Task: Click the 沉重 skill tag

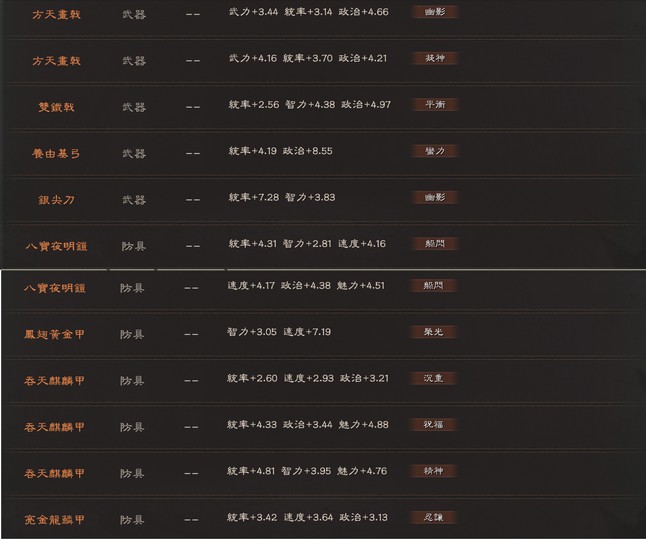Action: click(433, 378)
